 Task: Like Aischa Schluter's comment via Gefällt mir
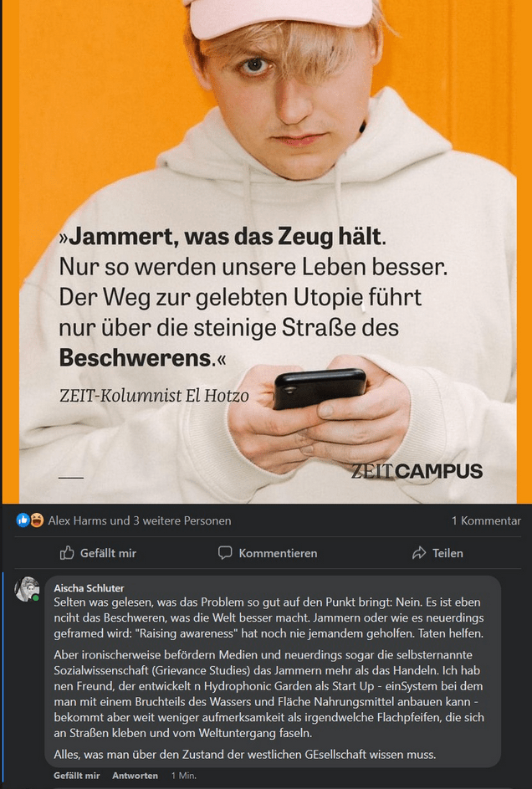(76, 776)
